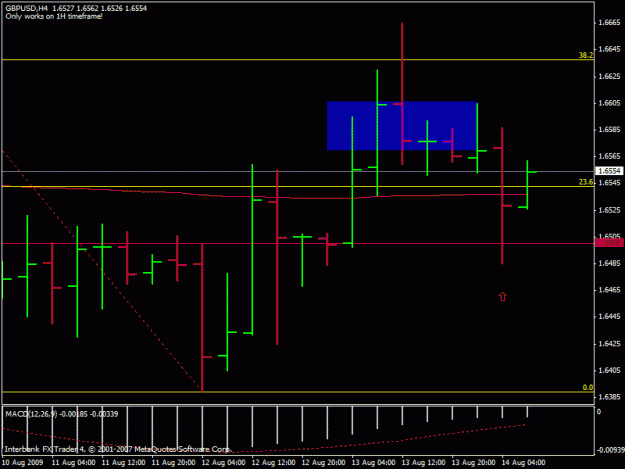Click the 1.6645 price axis label

609,49
